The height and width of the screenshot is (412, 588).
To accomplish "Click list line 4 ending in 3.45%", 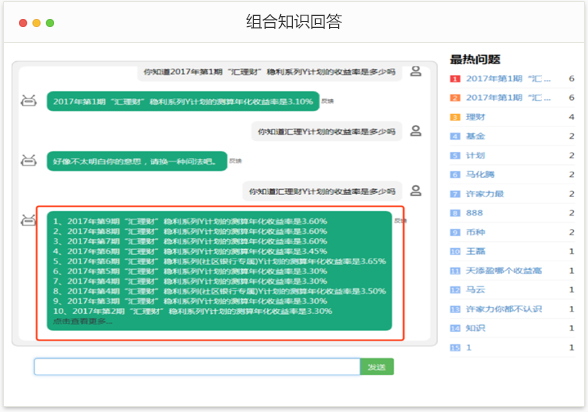I will 190,251.
